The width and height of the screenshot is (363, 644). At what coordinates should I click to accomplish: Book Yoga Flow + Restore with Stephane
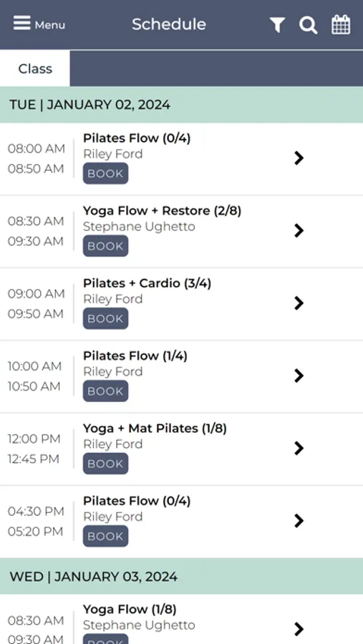click(106, 246)
